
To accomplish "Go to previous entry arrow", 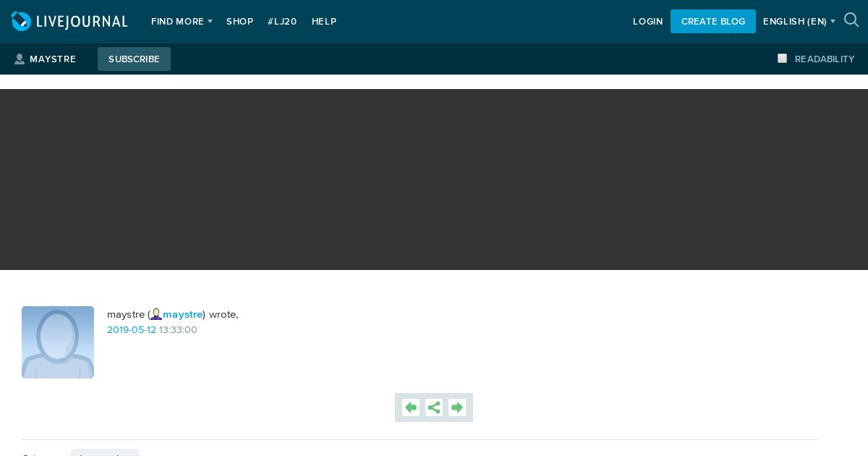I will (x=411, y=408).
